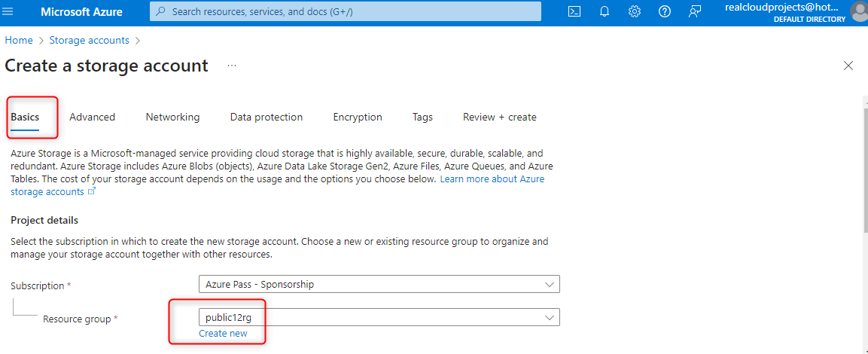Go to the Encryption tab
Viewport: 868px width, 354px height.
coord(358,117)
